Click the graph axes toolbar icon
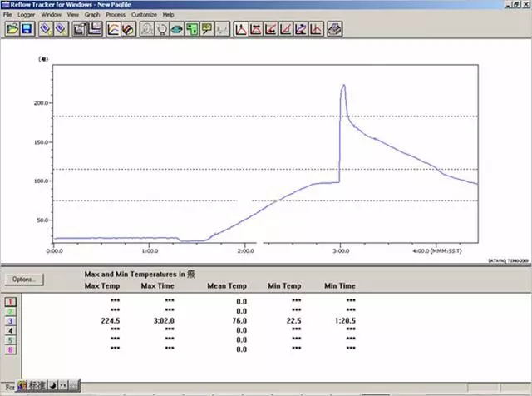This screenshot has height=396, width=532. (x=95, y=29)
